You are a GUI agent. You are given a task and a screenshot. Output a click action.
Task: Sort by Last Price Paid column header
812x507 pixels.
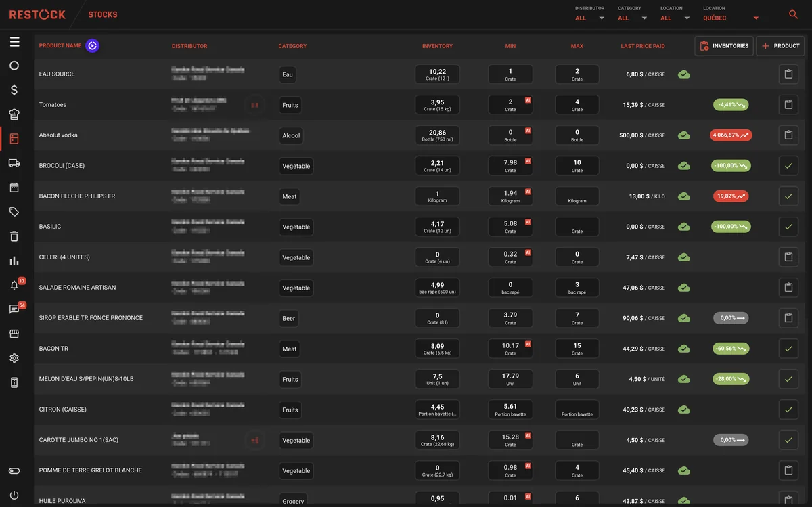(x=643, y=46)
